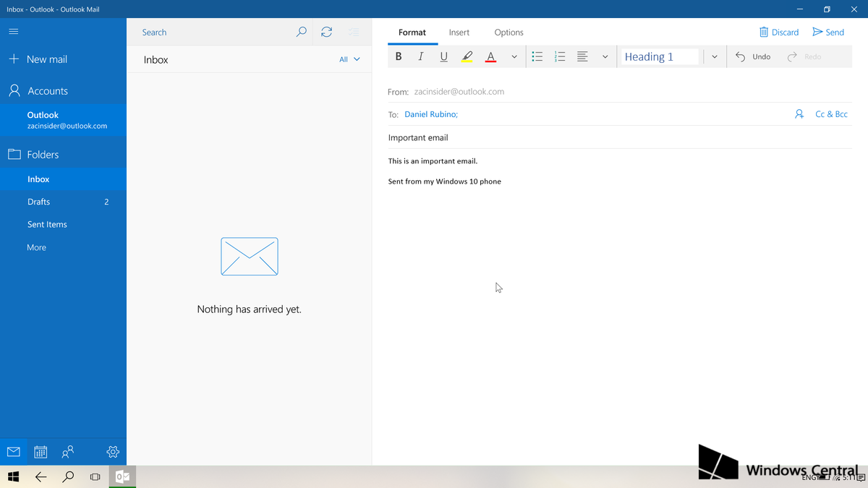Switch to the Calendar app

pos(41,452)
